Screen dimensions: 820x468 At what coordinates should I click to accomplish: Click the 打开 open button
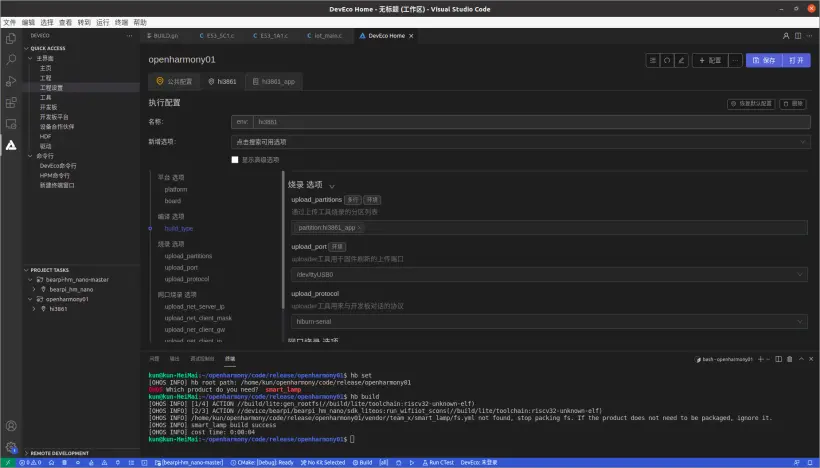click(796, 61)
